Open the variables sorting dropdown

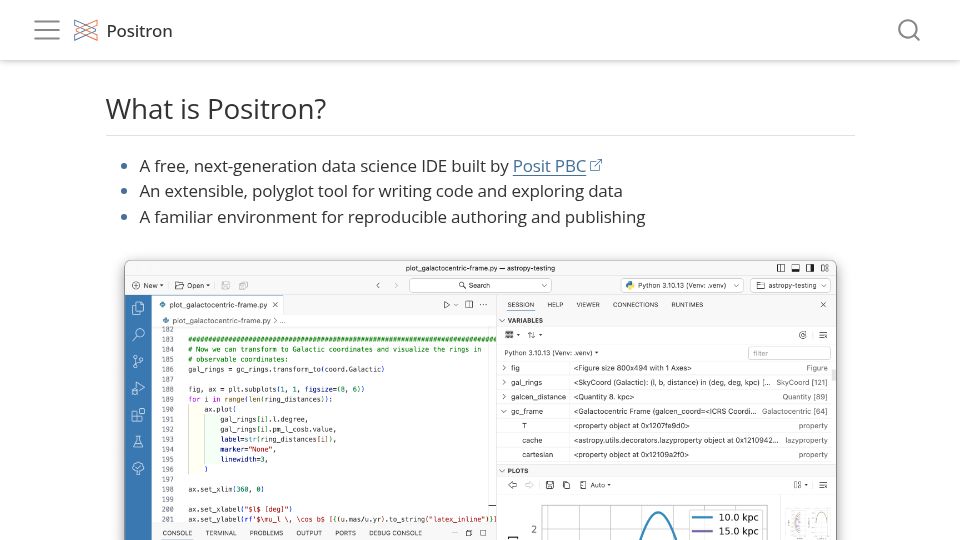pyautogui.click(x=534, y=335)
